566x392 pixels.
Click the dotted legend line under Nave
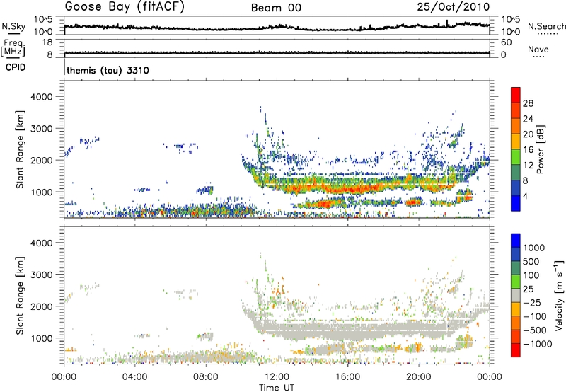[538, 57]
